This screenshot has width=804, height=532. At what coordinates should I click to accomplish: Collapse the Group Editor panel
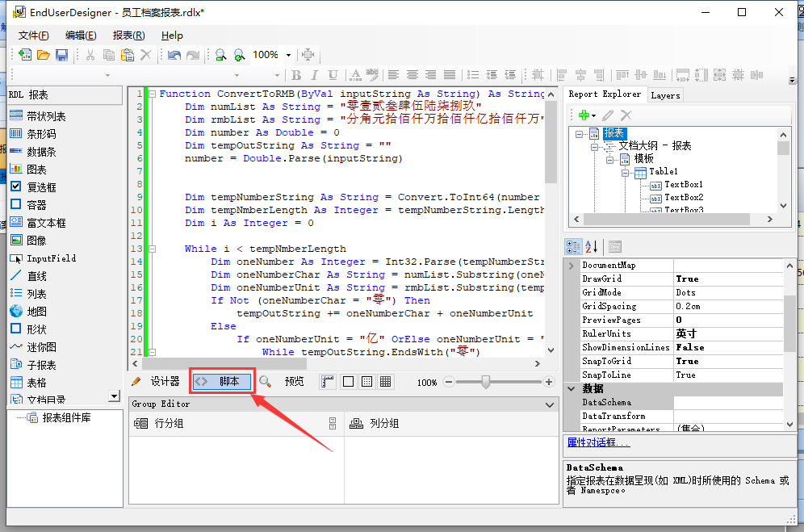coord(550,404)
